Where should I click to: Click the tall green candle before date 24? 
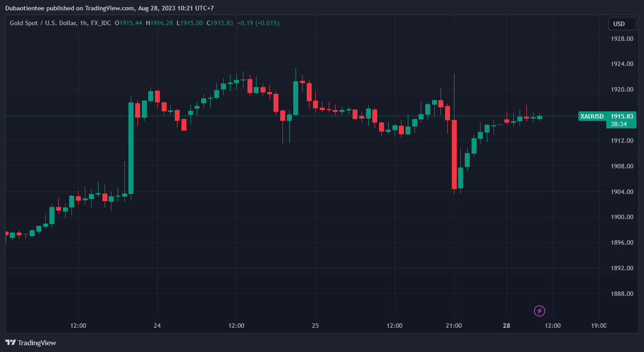pos(131,148)
